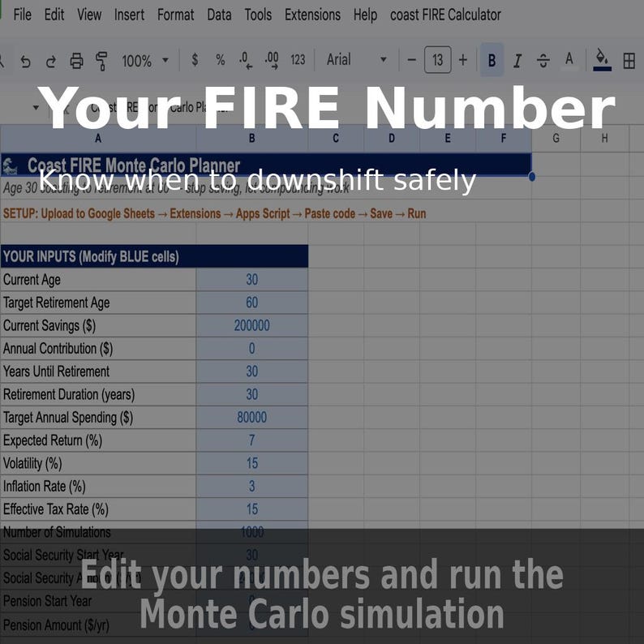The height and width of the screenshot is (644, 644).
Task: Select column H header
Action: coord(604,139)
